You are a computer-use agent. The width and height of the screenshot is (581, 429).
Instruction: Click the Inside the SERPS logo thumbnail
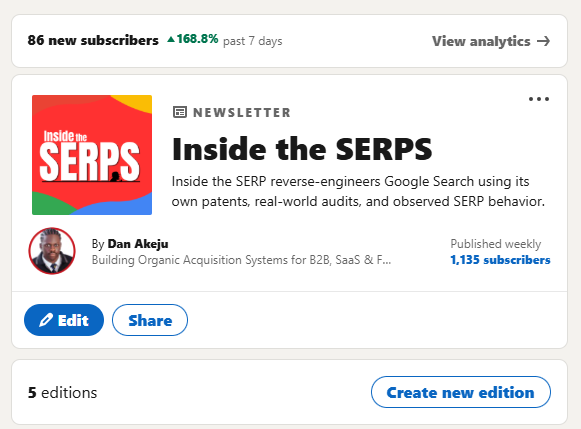[92, 155]
